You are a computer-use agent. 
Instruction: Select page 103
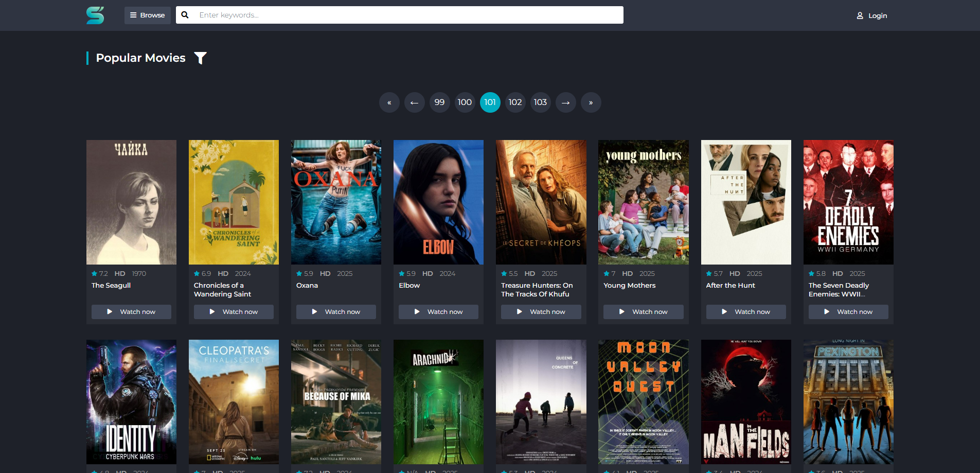pos(541,102)
